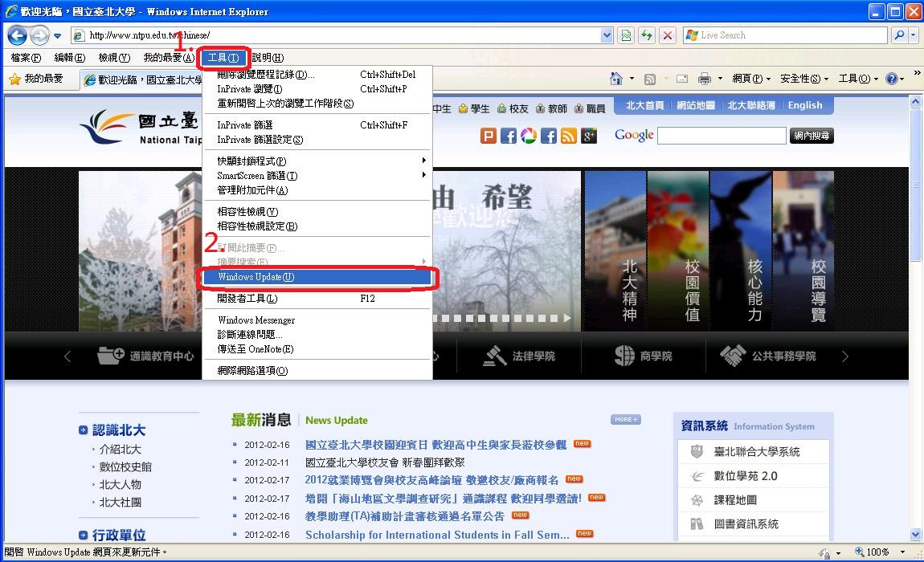Click the 網內搜尋 search button

[x=812, y=136]
